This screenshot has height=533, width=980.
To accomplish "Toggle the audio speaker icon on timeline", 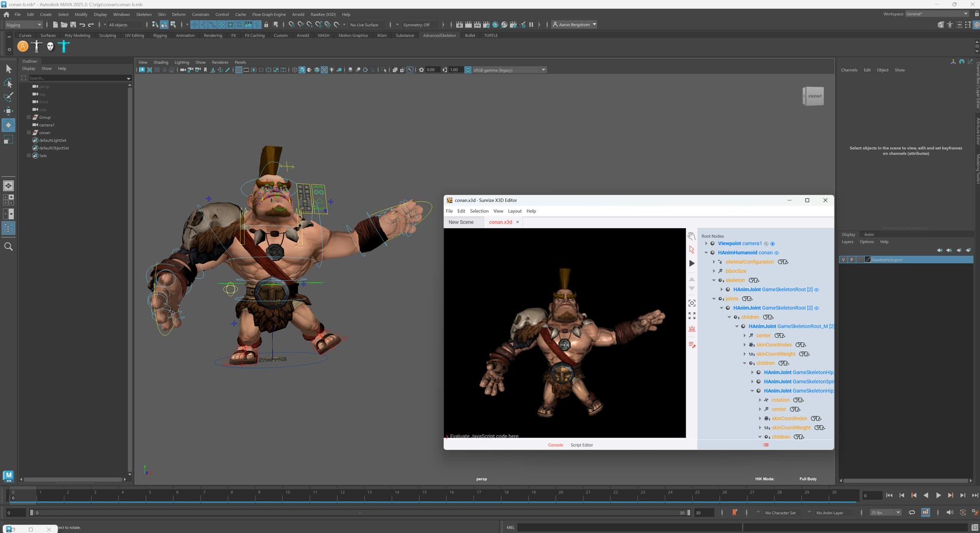I will click(x=949, y=512).
